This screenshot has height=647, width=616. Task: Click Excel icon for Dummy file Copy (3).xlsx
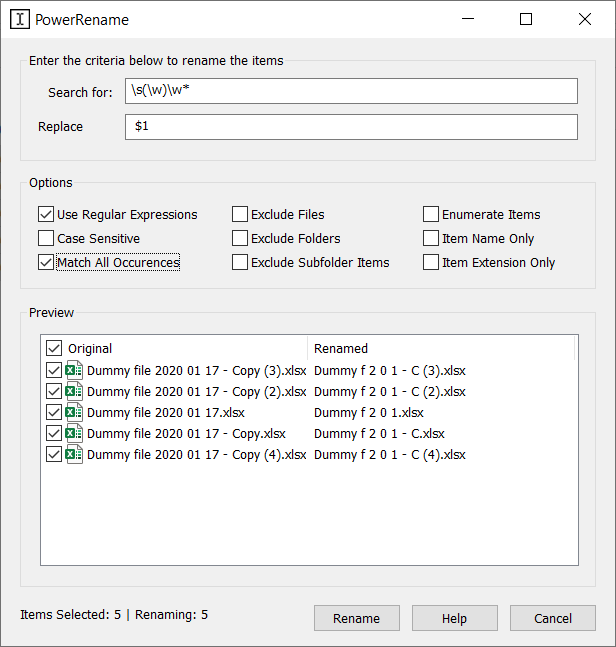pyautogui.click(x=74, y=371)
